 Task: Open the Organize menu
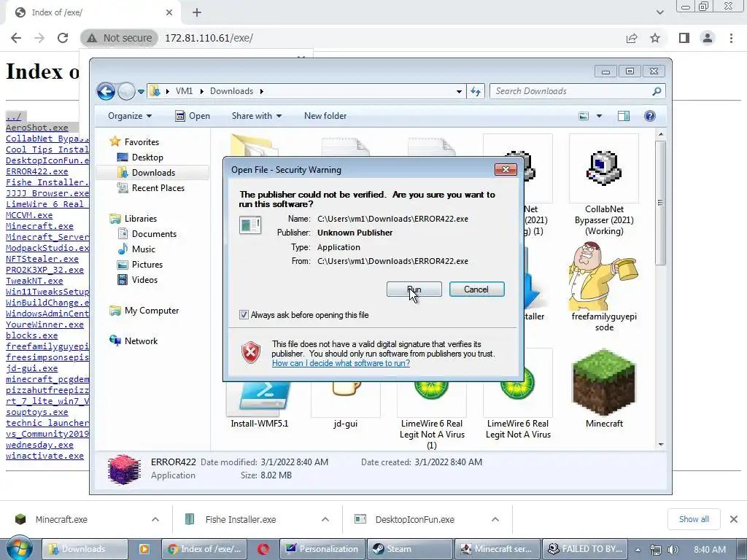coord(130,116)
